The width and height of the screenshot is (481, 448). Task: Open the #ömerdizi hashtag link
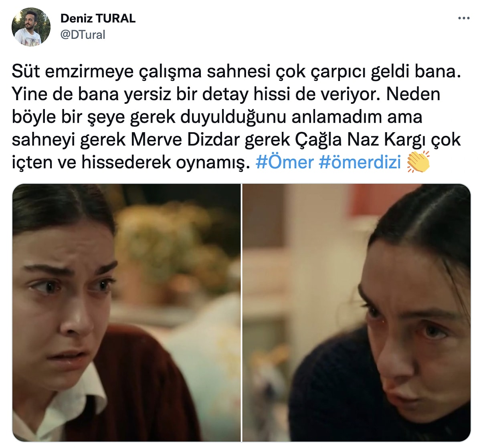tap(360, 162)
